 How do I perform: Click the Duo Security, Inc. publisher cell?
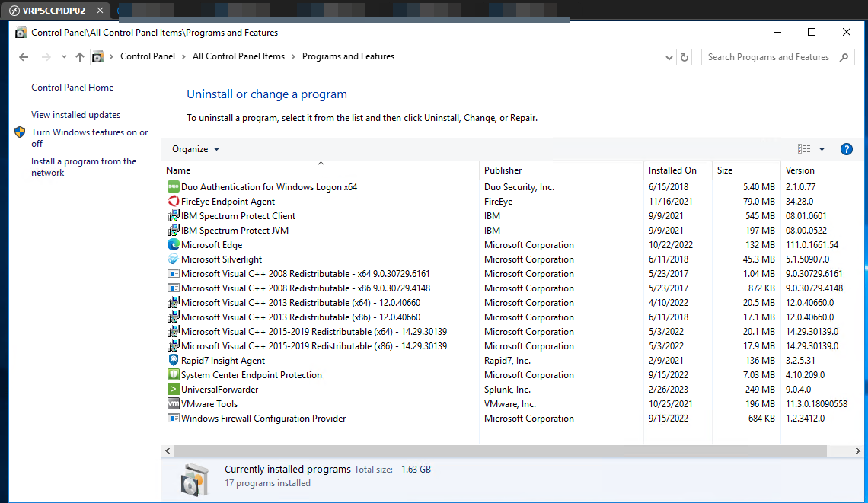click(519, 187)
